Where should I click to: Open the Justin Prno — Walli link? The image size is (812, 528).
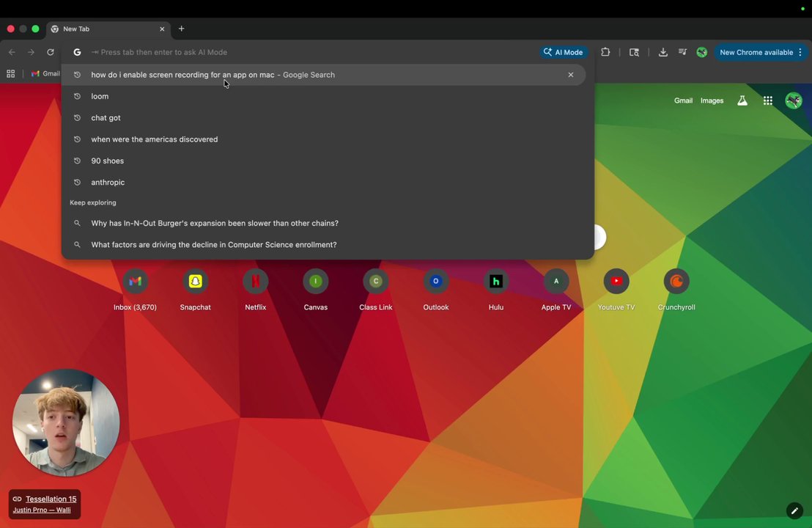click(42, 510)
